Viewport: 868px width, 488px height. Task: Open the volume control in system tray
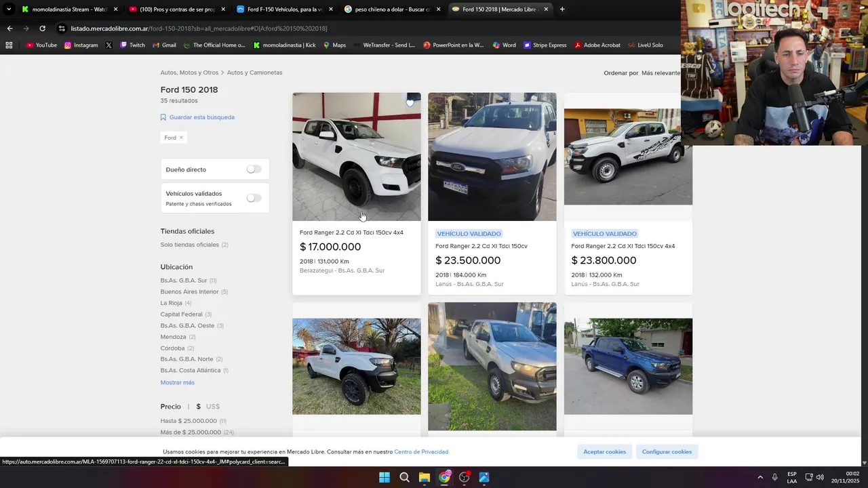pyautogui.click(x=820, y=477)
